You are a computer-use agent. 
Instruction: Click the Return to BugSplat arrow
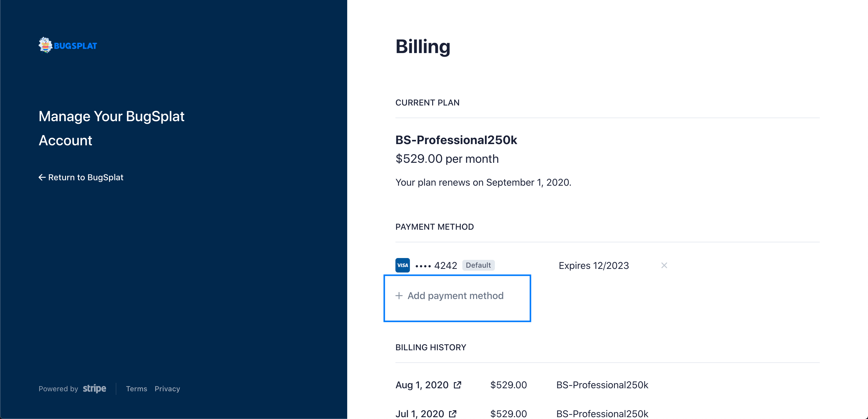pos(42,177)
